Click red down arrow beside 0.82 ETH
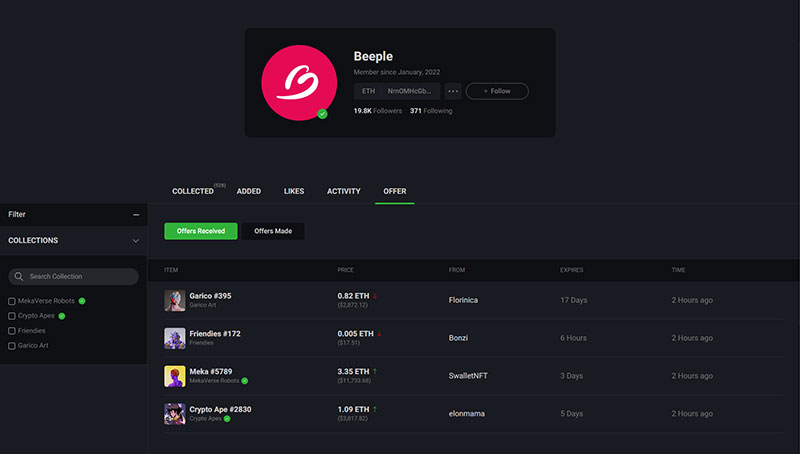 375,296
